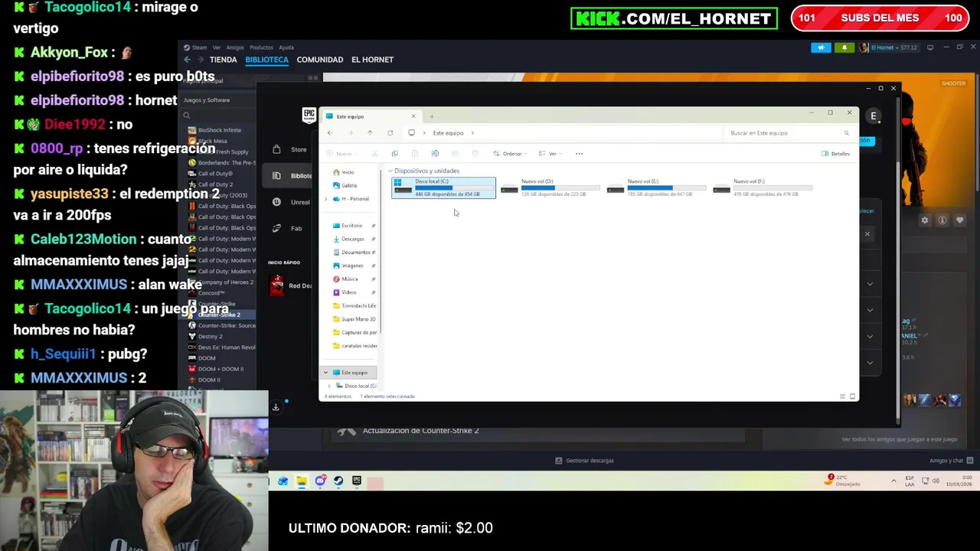
Task: Open the Ver view options dropdown
Action: pyautogui.click(x=551, y=154)
